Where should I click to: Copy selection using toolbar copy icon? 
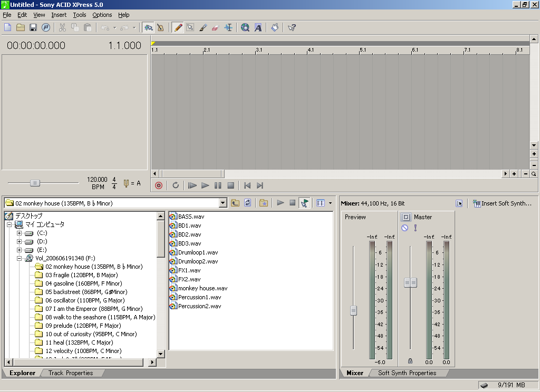[x=75, y=27]
